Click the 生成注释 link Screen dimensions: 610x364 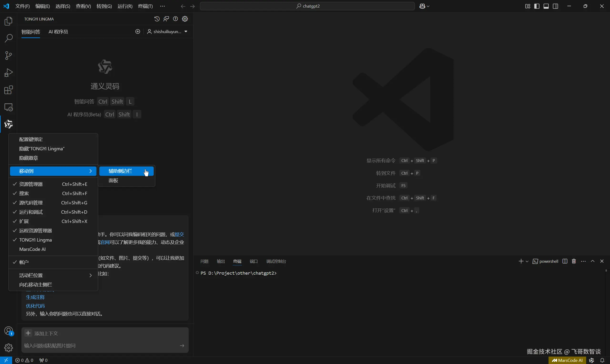click(x=35, y=297)
